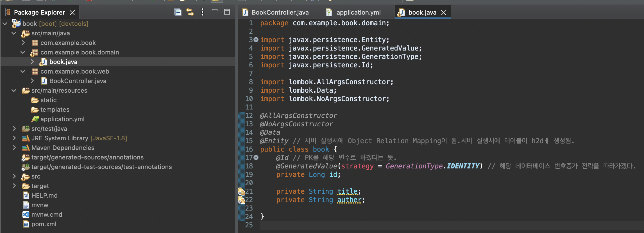Image resolution: width=644 pixels, height=233 pixels.
Task: Expand book.java in the tree
Action: tap(32, 62)
